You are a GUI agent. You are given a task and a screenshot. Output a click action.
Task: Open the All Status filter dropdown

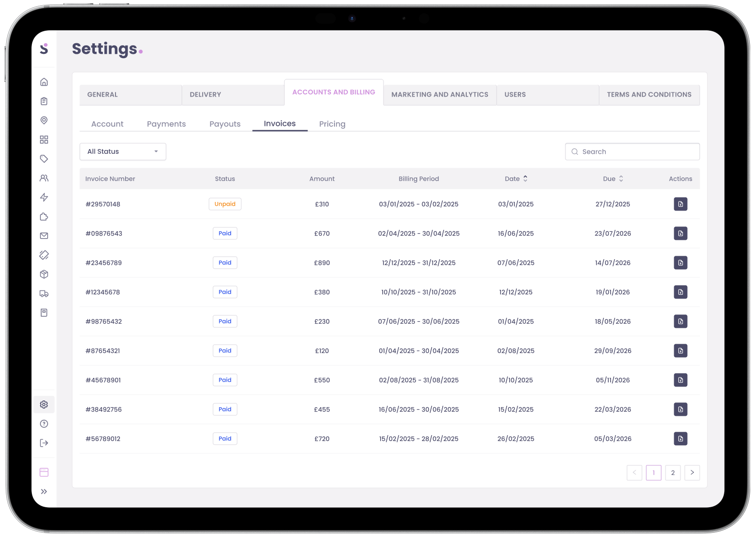point(123,151)
